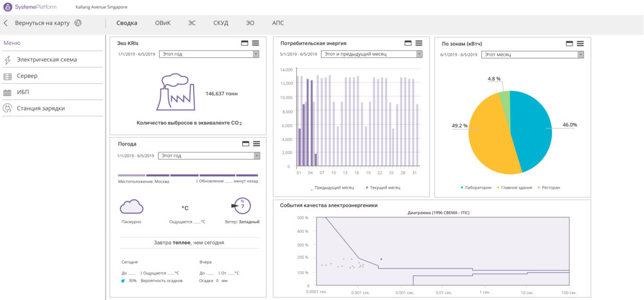The width and height of the screenshot is (644, 300).
Task: Switch to the СКУД tab
Action: [x=221, y=23]
